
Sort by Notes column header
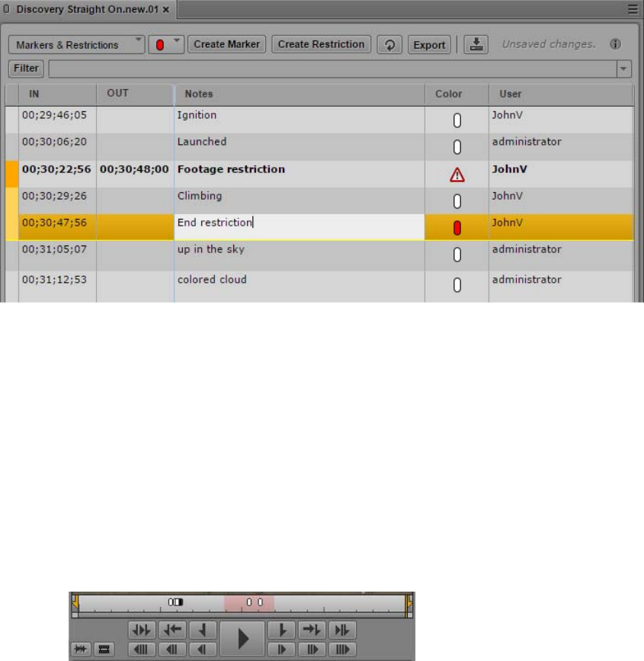coord(300,94)
